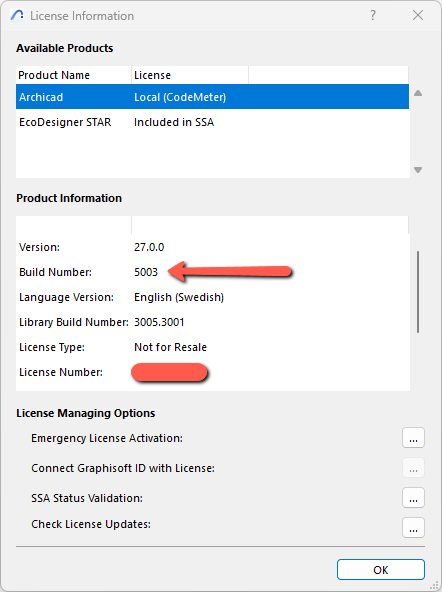Open Check License Updates options button
442x592 pixels.
pos(413,527)
